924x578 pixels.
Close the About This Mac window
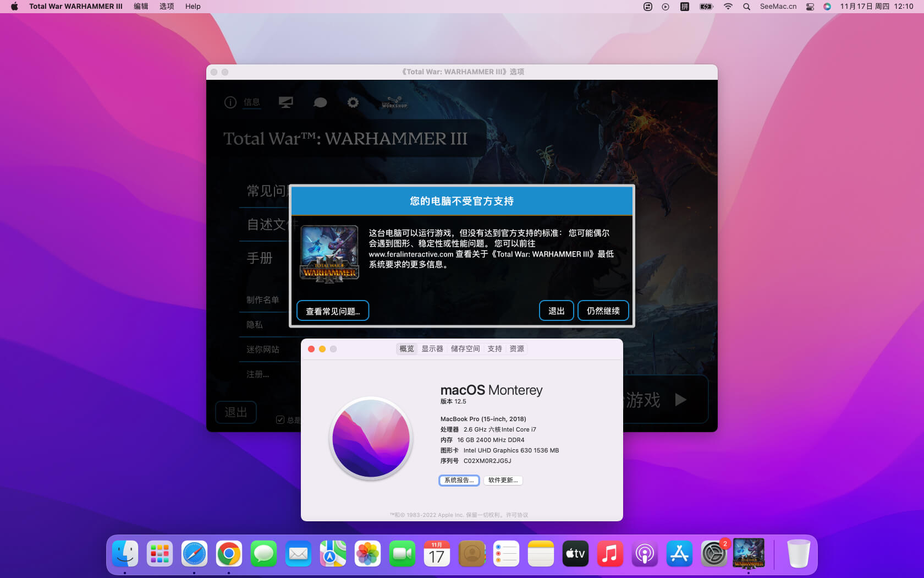311,349
